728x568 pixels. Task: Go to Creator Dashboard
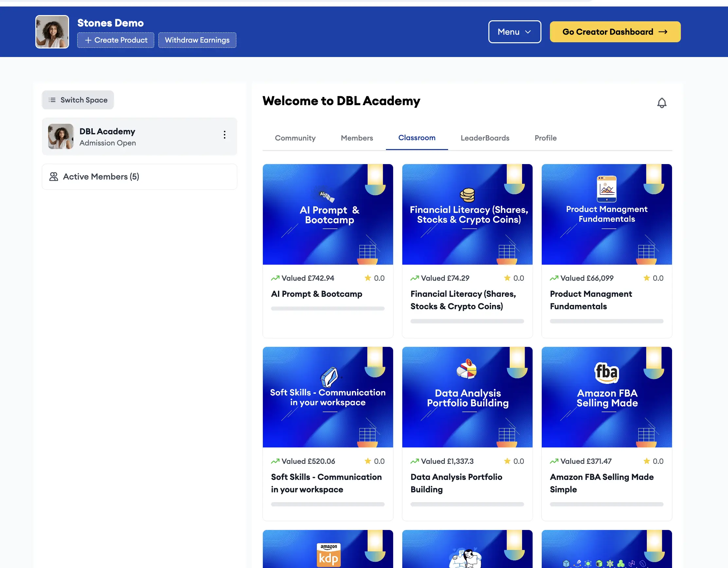(615, 32)
